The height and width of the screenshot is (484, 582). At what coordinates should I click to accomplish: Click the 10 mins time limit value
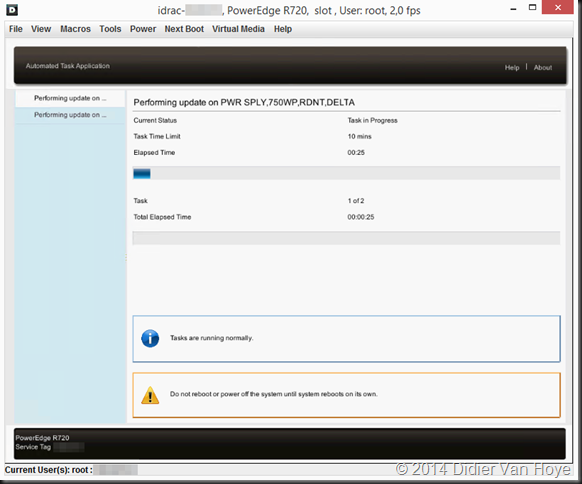click(359, 137)
